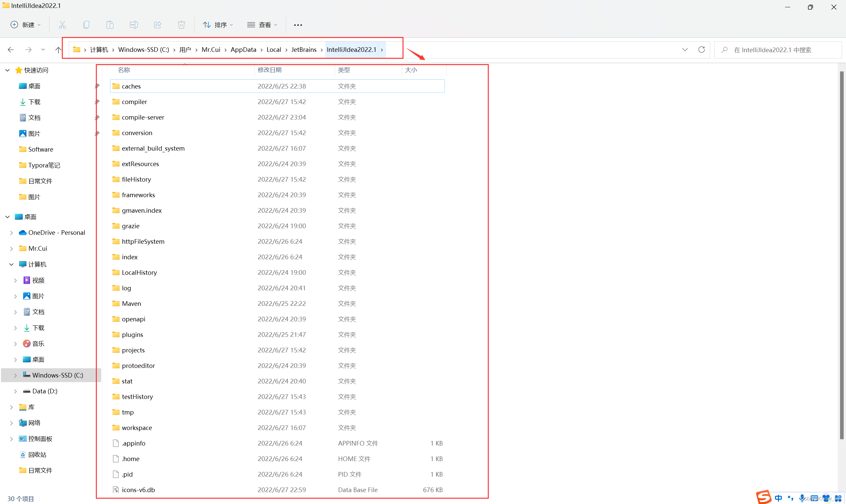
Task: Expand Windows-SSD (C:) tree node
Action: [x=15, y=375]
